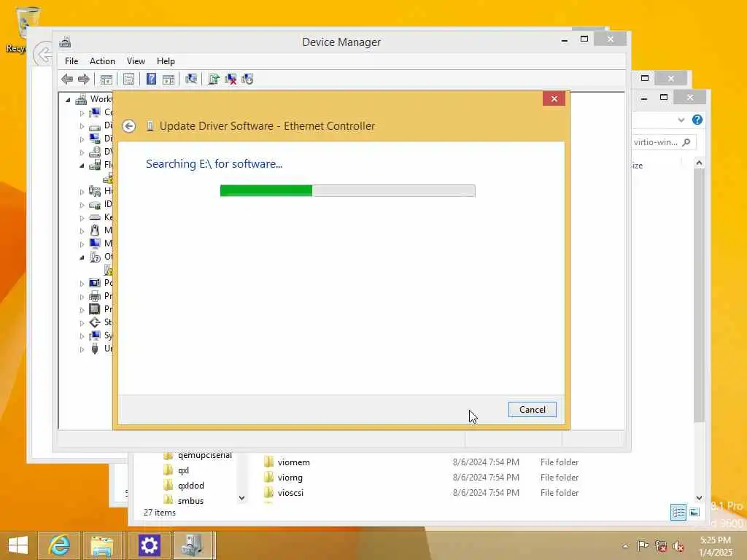Click the network icon in system tray
The height and width of the screenshot is (560, 747).
(x=660, y=546)
